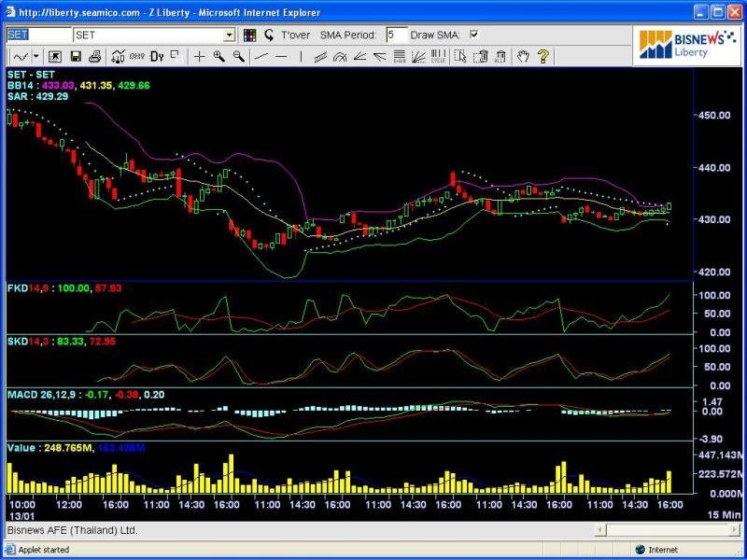Click the 450.00 price axis label

coord(715,115)
